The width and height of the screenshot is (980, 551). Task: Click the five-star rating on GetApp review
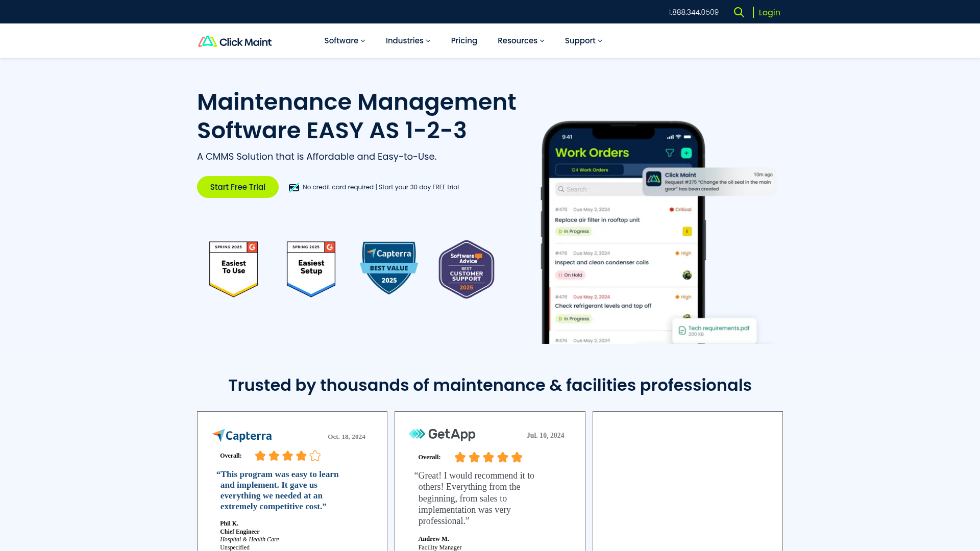pyautogui.click(x=488, y=457)
